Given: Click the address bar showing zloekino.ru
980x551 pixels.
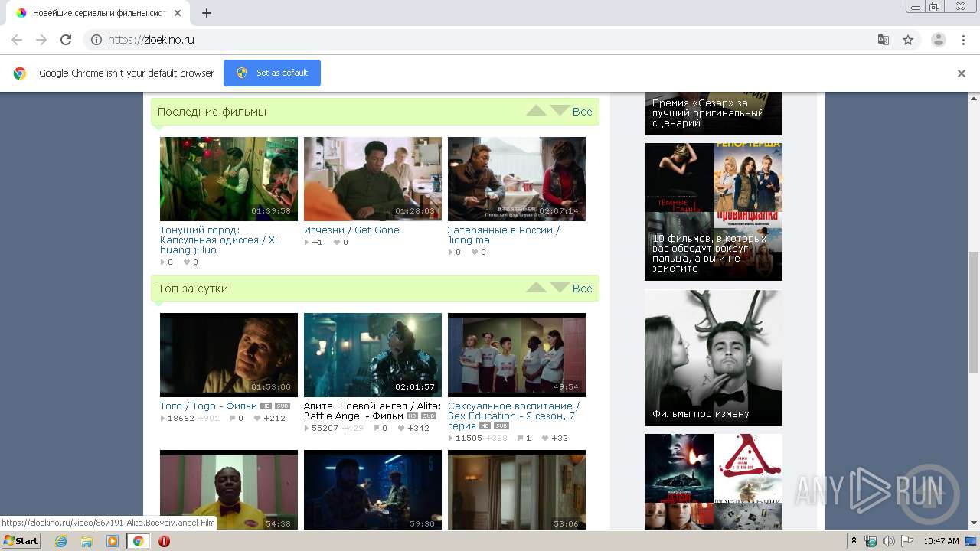Looking at the screenshot, I should click(x=490, y=40).
